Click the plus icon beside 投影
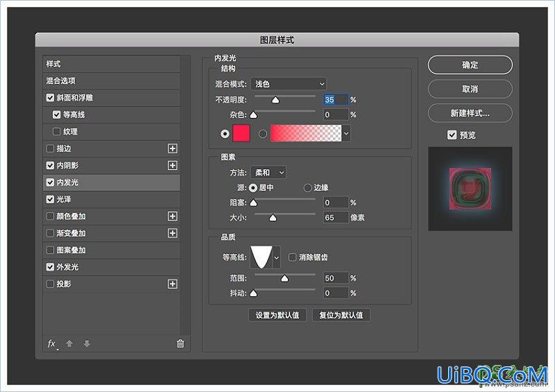 click(172, 284)
